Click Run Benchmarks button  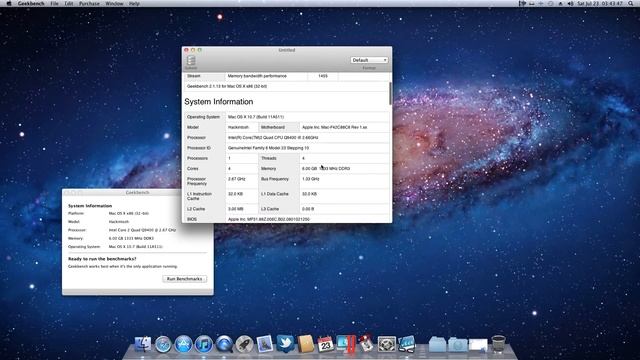click(184, 279)
